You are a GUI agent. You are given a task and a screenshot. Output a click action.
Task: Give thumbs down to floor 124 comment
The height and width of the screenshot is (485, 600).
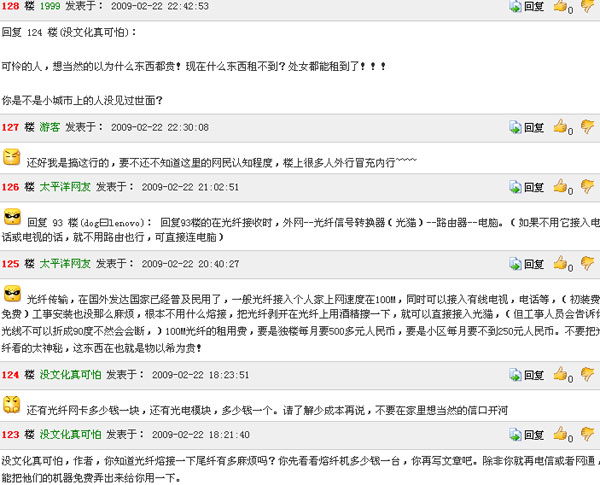588,374
